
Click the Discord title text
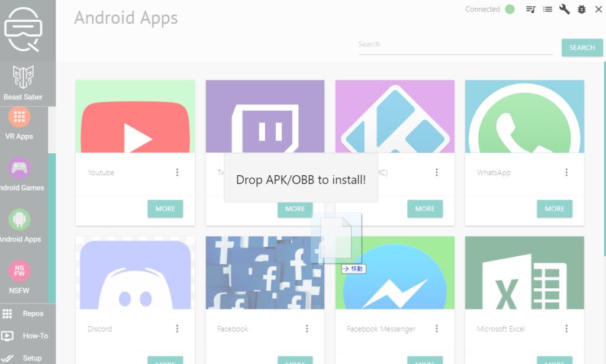[x=99, y=329]
